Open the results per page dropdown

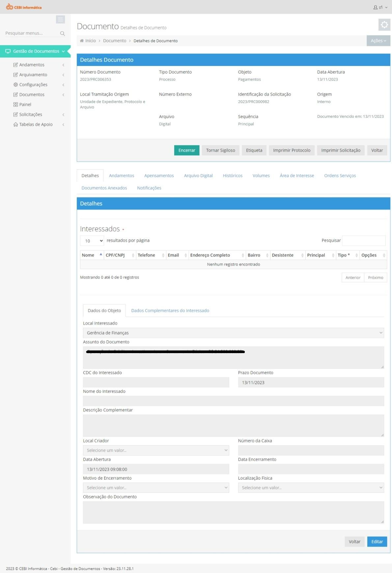(x=92, y=241)
